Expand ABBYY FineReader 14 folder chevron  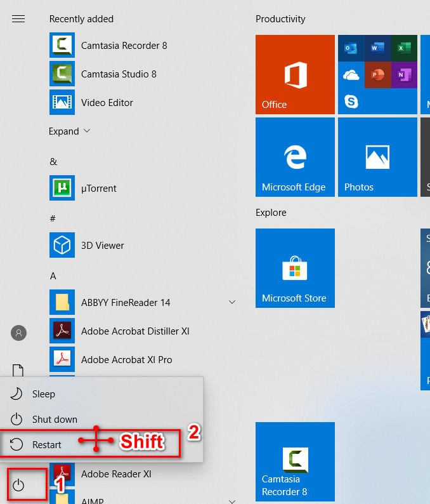(232, 302)
